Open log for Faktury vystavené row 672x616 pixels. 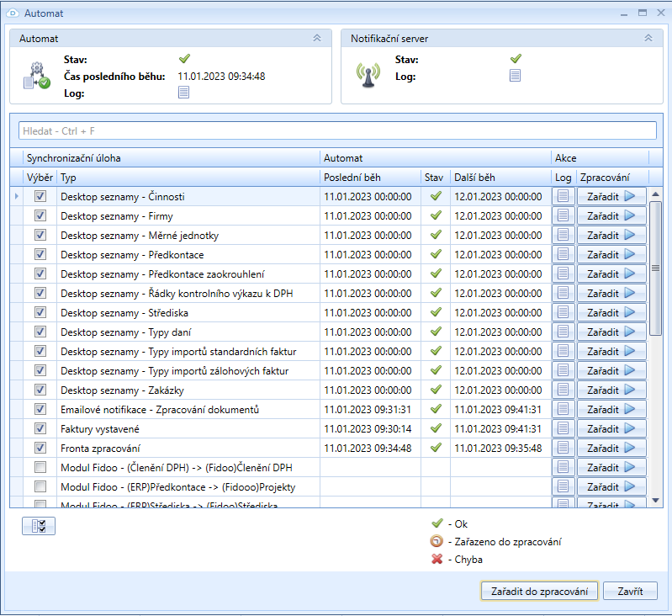pos(563,428)
